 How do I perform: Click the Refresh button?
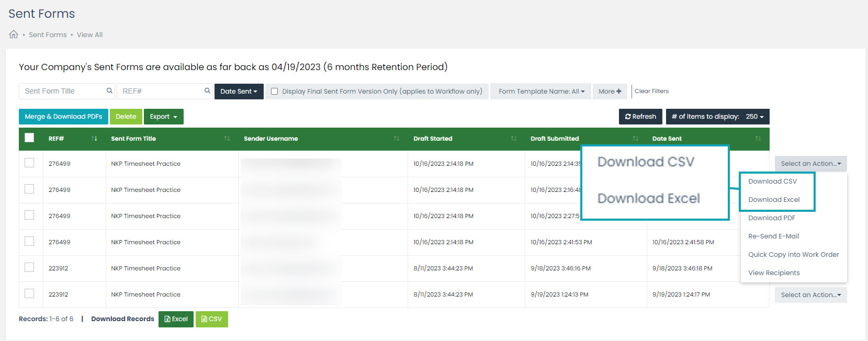[640, 117]
